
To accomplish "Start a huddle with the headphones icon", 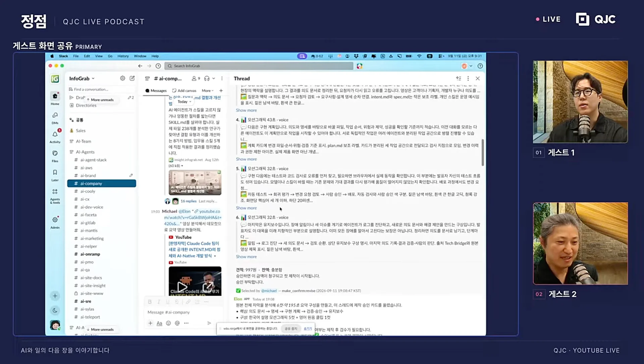I will tap(207, 78).
